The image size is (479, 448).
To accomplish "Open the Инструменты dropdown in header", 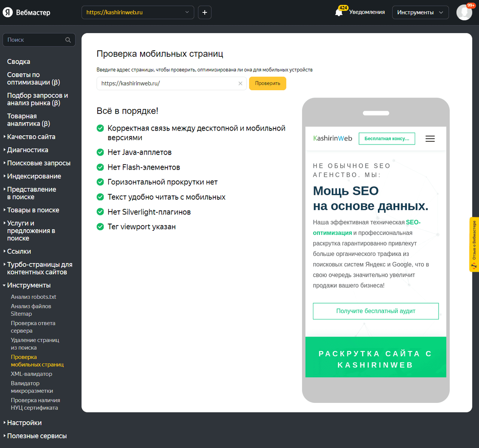I will [420, 12].
